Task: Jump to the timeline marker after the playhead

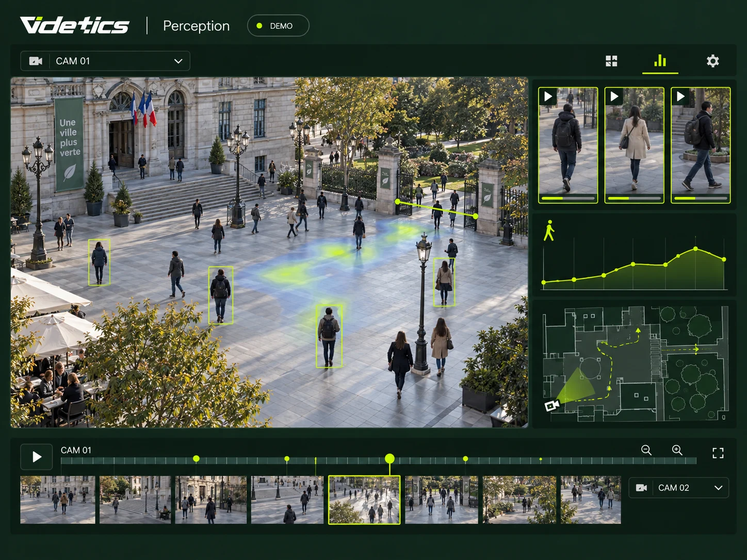Action: [465, 458]
